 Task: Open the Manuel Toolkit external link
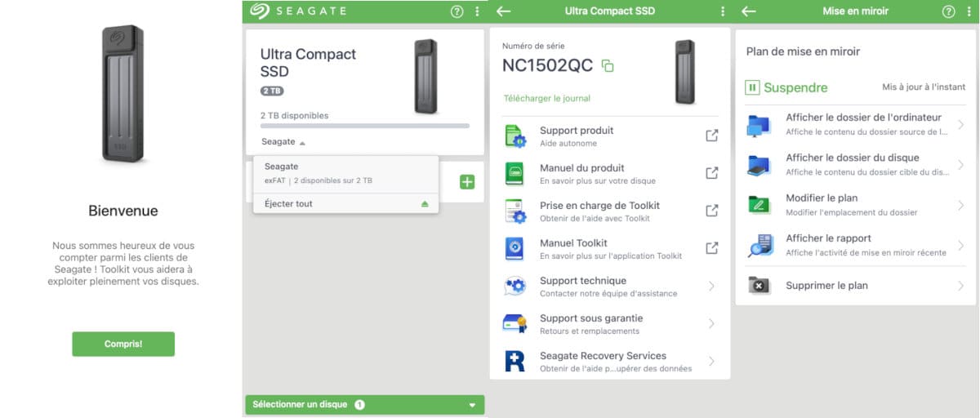[x=711, y=248]
